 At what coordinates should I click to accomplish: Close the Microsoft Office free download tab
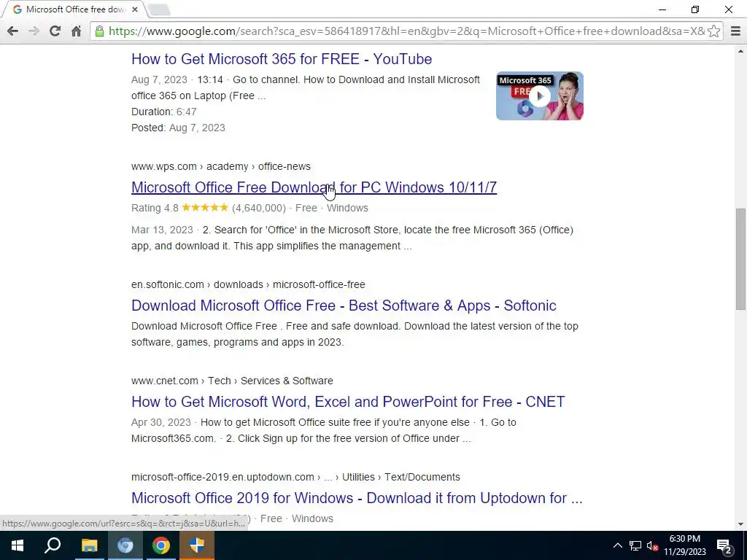[135, 9]
